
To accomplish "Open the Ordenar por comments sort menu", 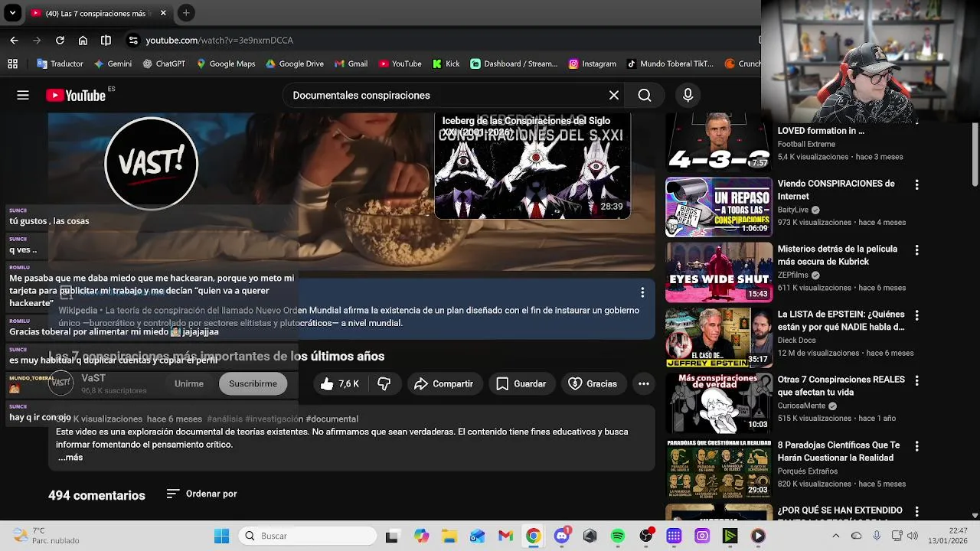I will (x=202, y=494).
